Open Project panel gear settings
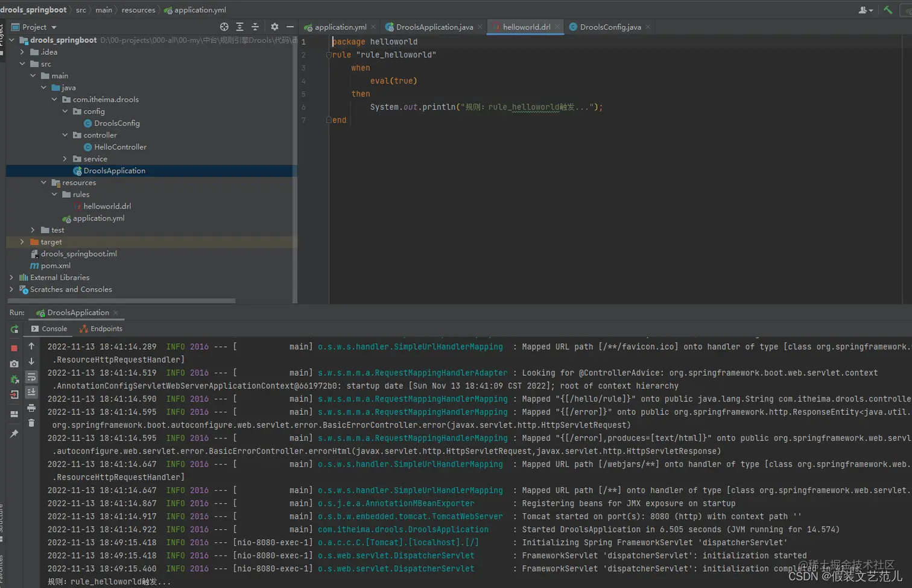Image resolution: width=912 pixels, height=588 pixels. (x=274, y=27)
